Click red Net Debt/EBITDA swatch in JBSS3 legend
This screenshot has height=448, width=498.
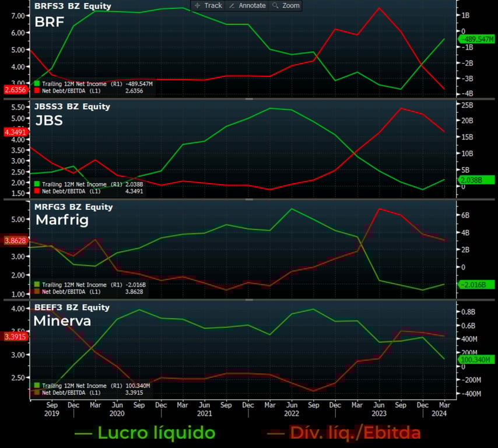tap(37, 191)
